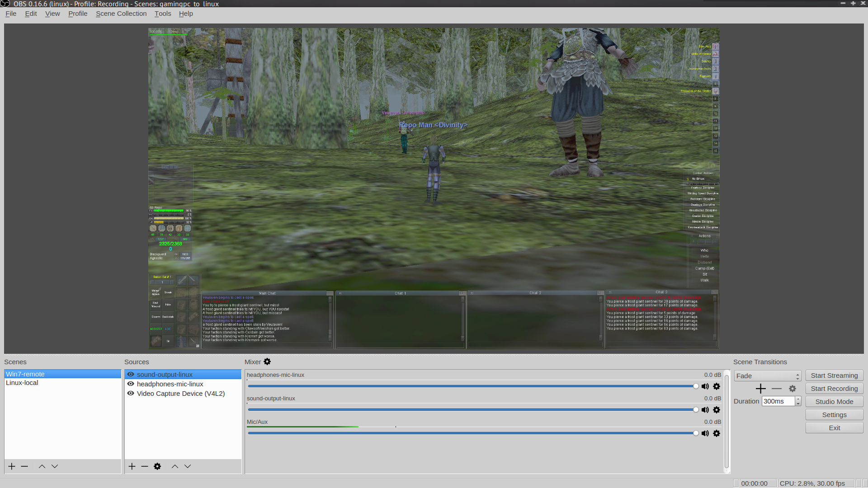The width and height of the screenshot is (868, 488).
Task: Mute the headphones-mic-linux audio channel
Action: click(705, 386)
